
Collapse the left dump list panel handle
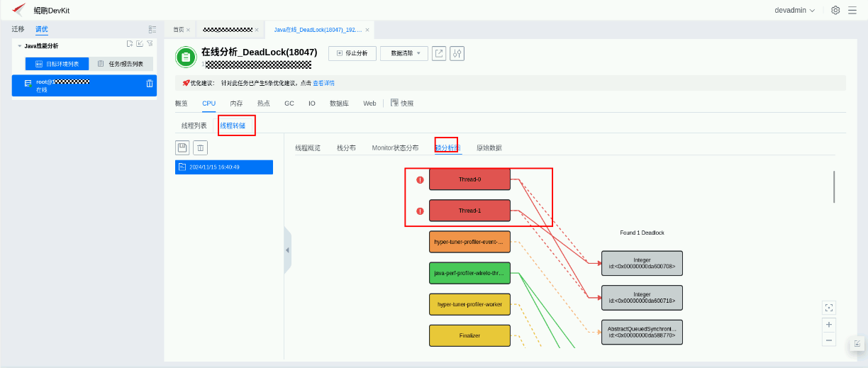[x=287, y=250]
